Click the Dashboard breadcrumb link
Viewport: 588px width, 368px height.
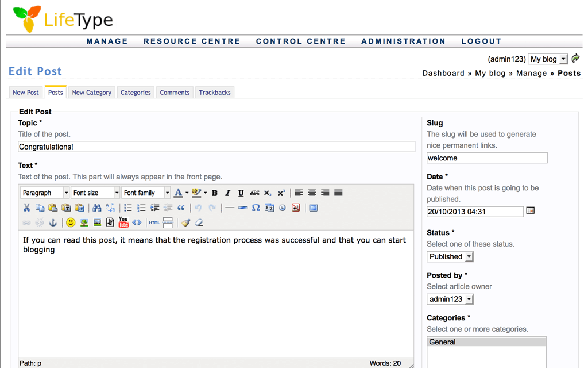pyautogui.click(x=443, y=74)
